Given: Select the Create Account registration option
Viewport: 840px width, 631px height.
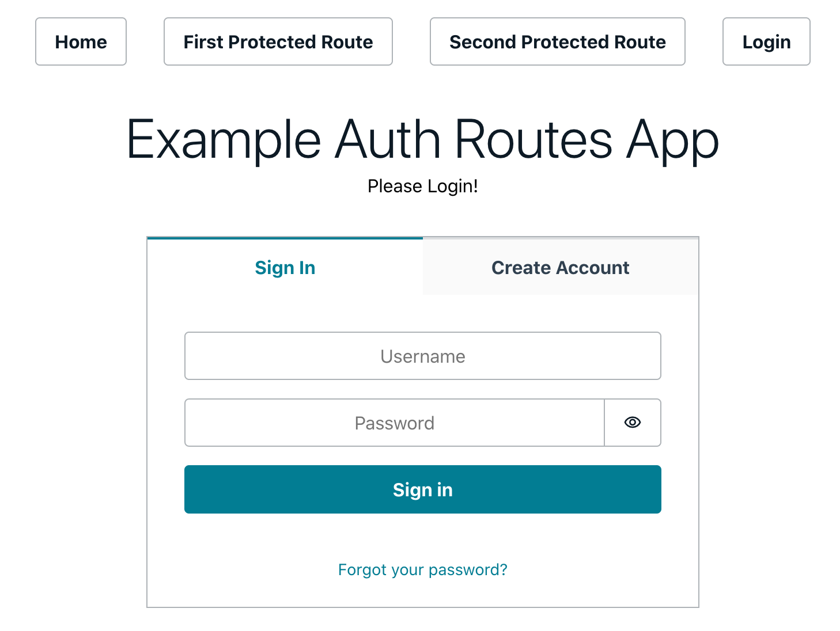Looking at the screenshot, I should pos(559,267).
